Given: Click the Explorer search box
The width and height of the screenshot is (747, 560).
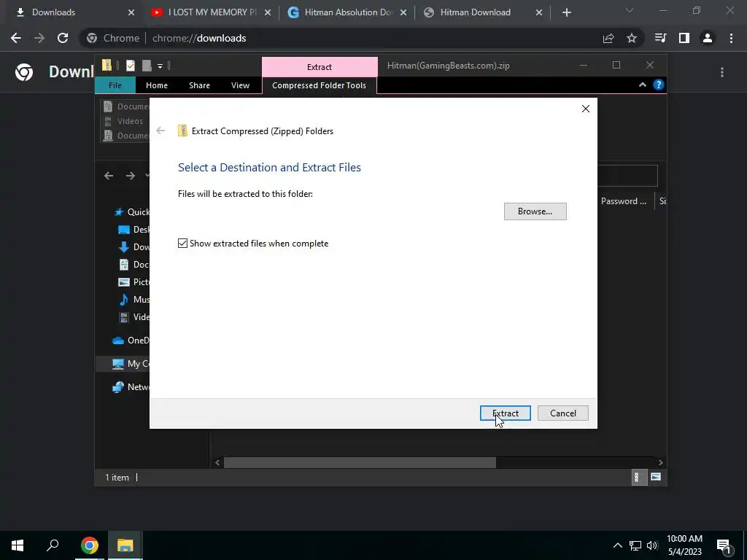Looking at the screenshot, I should (x=627, y=176).
